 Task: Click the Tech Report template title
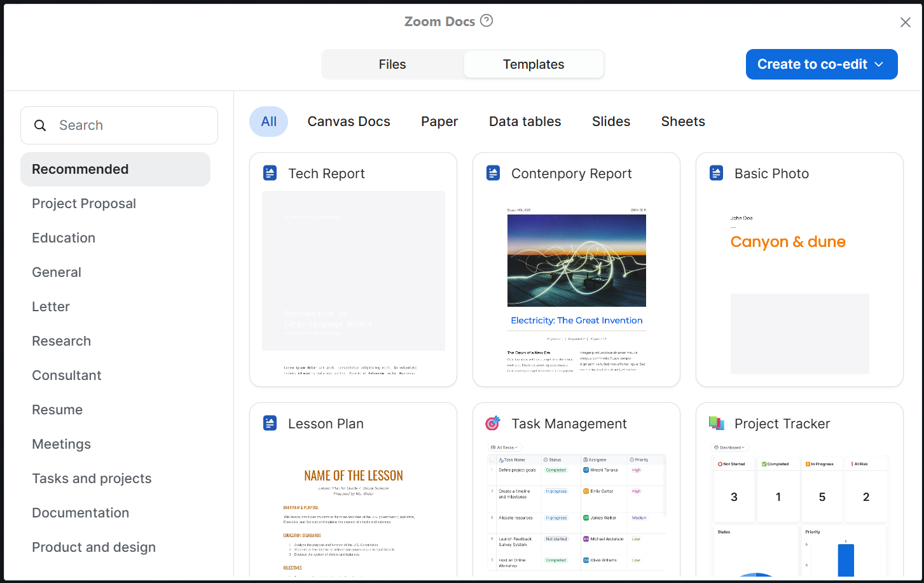tap(326, 174)
